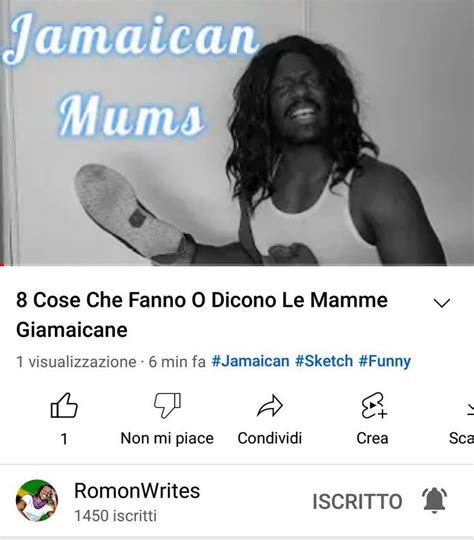Click the 1450 iscritti subscriber count
This screenshot has height=540, width=474.
[x=115, y=516]
